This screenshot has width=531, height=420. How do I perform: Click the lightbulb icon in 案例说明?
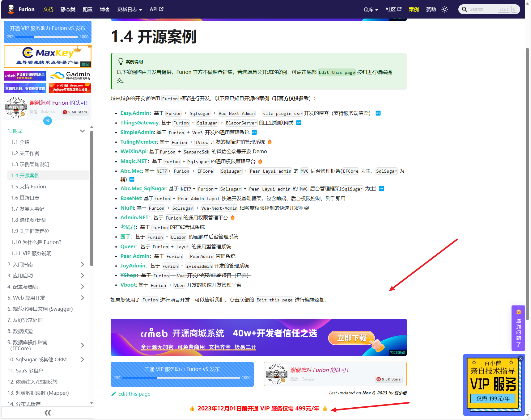[121, 61]
